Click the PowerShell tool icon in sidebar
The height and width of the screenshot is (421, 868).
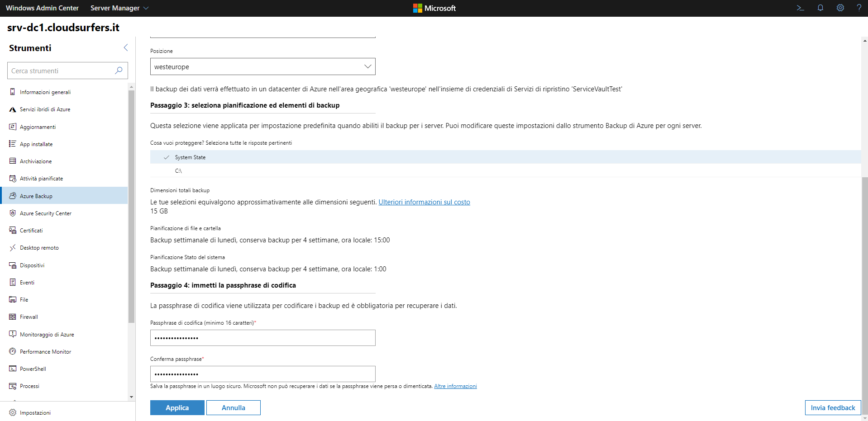point(13,369)
